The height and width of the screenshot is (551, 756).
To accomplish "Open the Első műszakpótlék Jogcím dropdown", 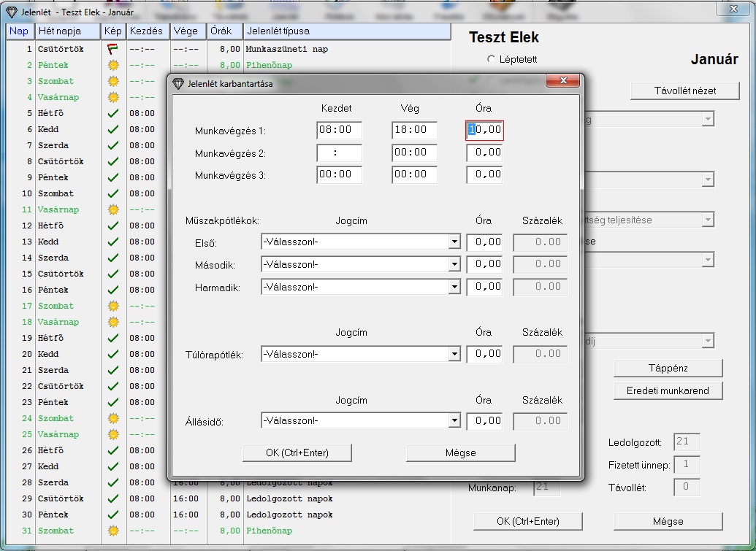I will pos(454,242).
